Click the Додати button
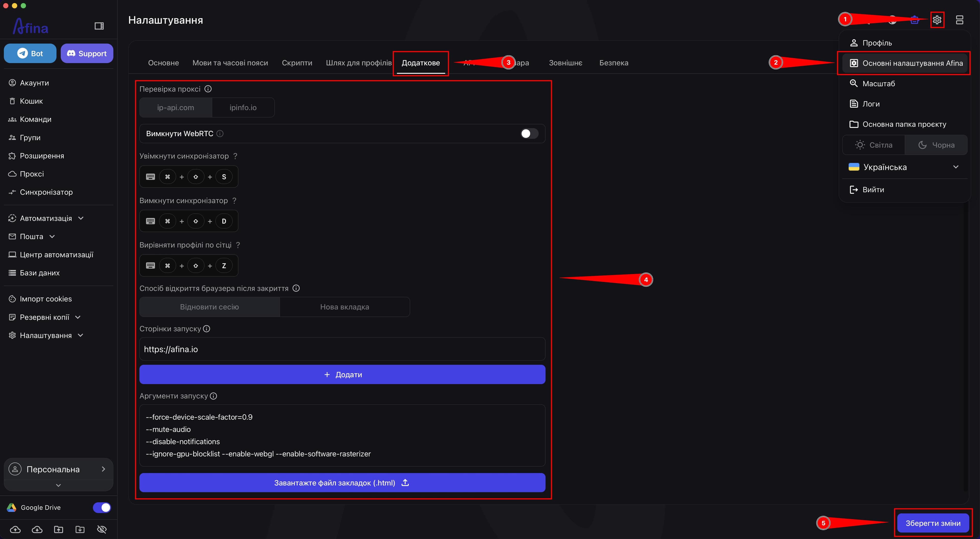The image size is (980, 539). tap(342, 374)
